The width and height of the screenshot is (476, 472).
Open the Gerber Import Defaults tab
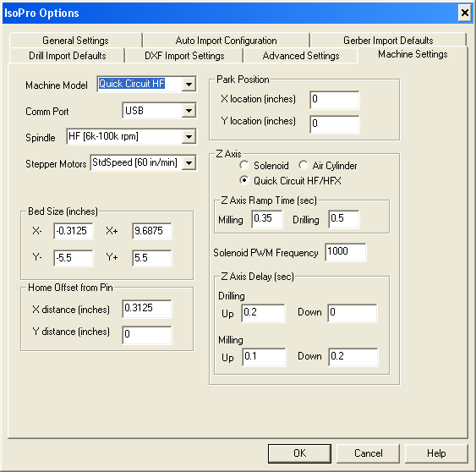pyautogui.click(x=388, y=41)
